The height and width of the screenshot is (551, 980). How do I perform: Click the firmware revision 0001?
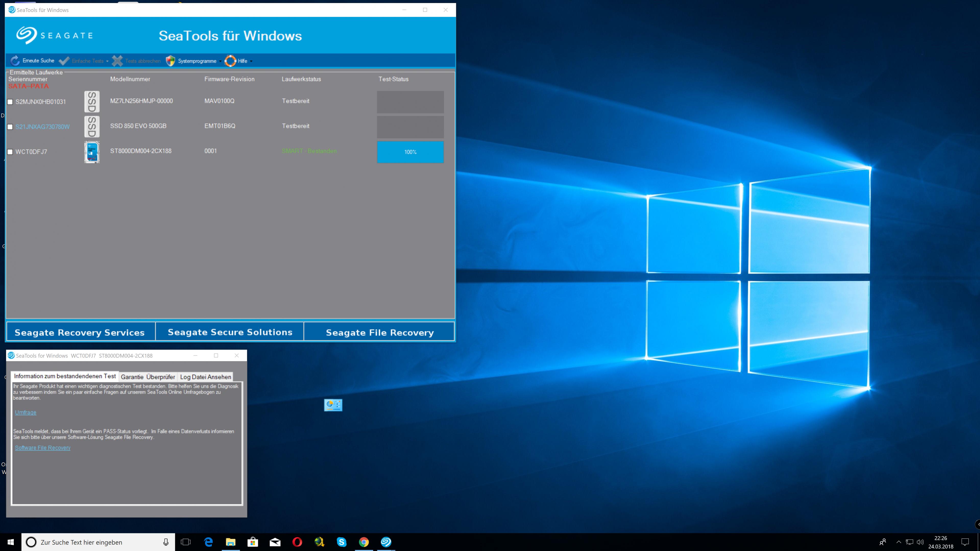(211, 151)
